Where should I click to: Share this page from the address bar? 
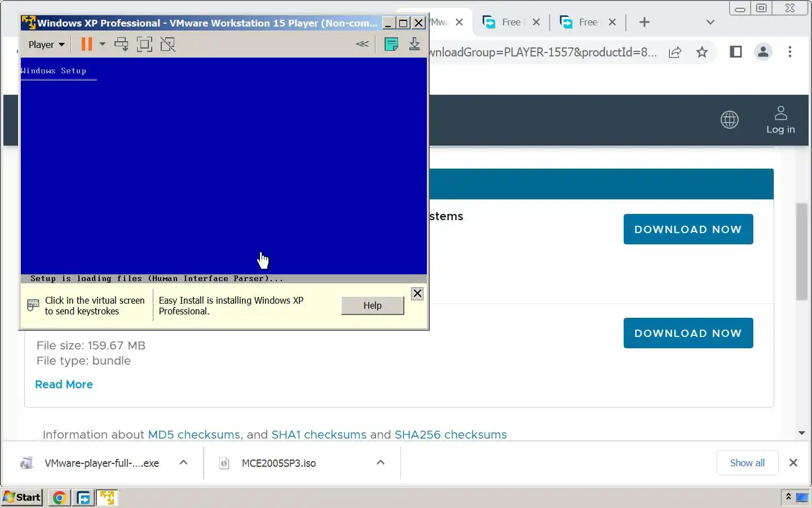[675, 52]
